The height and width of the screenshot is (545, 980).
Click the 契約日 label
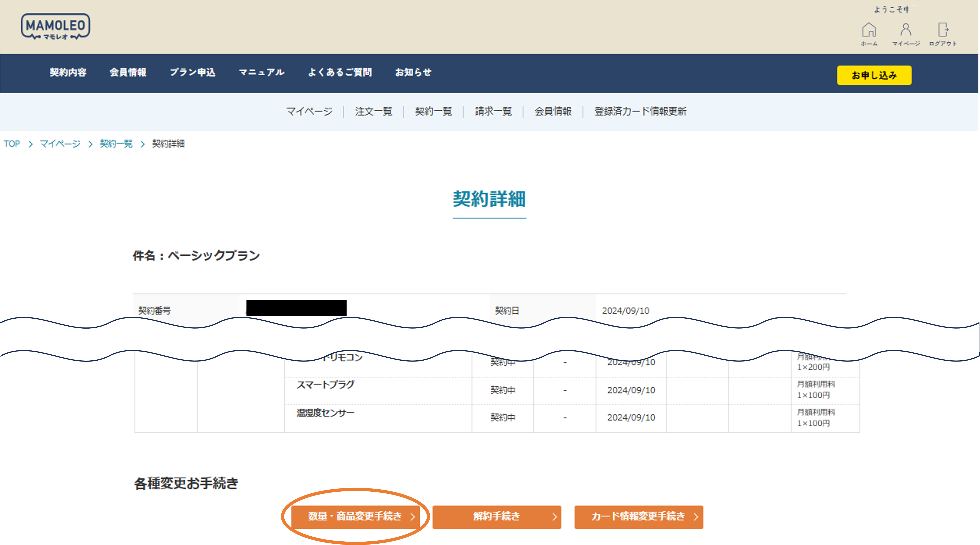point(507,311)
